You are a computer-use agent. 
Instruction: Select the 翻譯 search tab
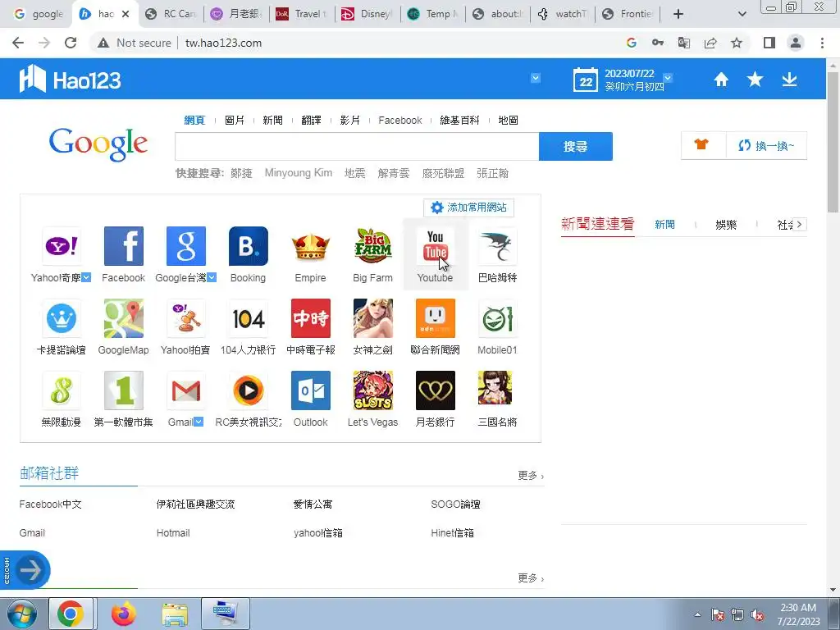311,120
